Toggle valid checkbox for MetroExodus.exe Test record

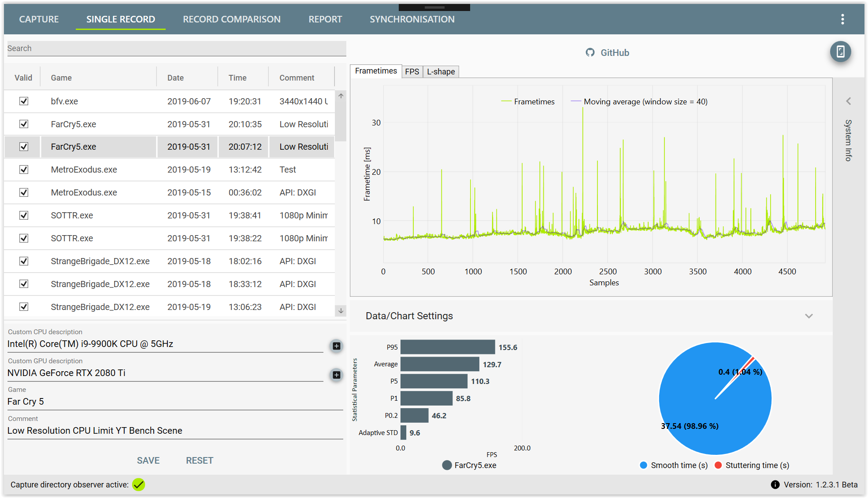coord(24,170)
